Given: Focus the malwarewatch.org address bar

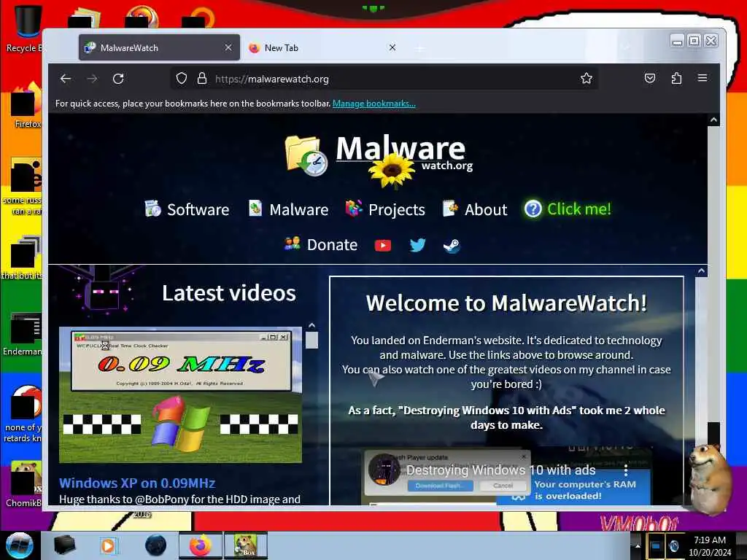Looking at the screenshot, I should pyautogui.click(x=384, y=79).
